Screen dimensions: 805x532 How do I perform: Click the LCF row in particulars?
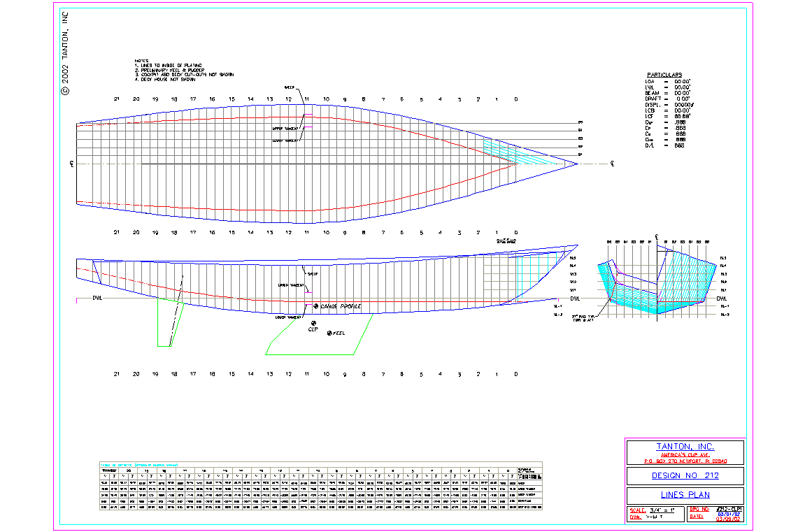pos(668,116)
